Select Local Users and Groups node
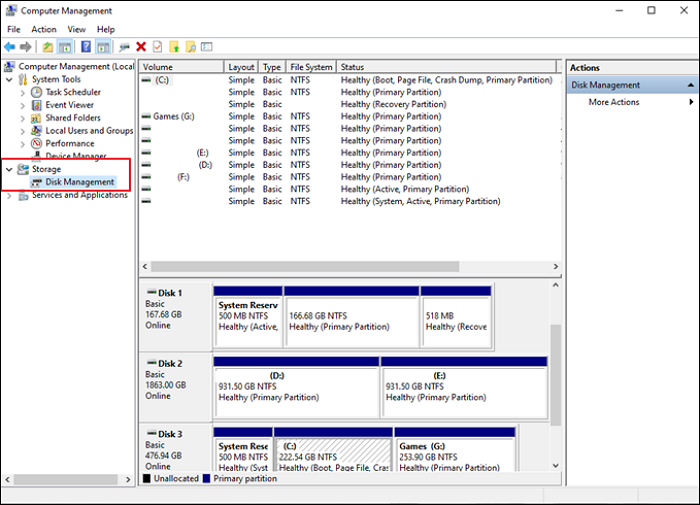The height and width of the screenshot is (505, 700). coord(89,130)
